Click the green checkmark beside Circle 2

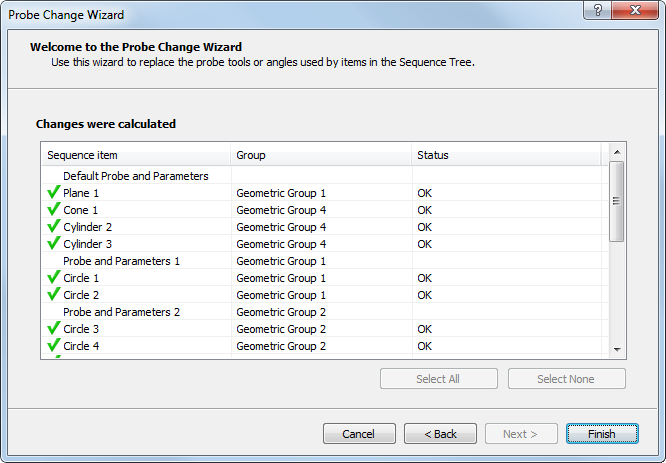pos(53,295)
